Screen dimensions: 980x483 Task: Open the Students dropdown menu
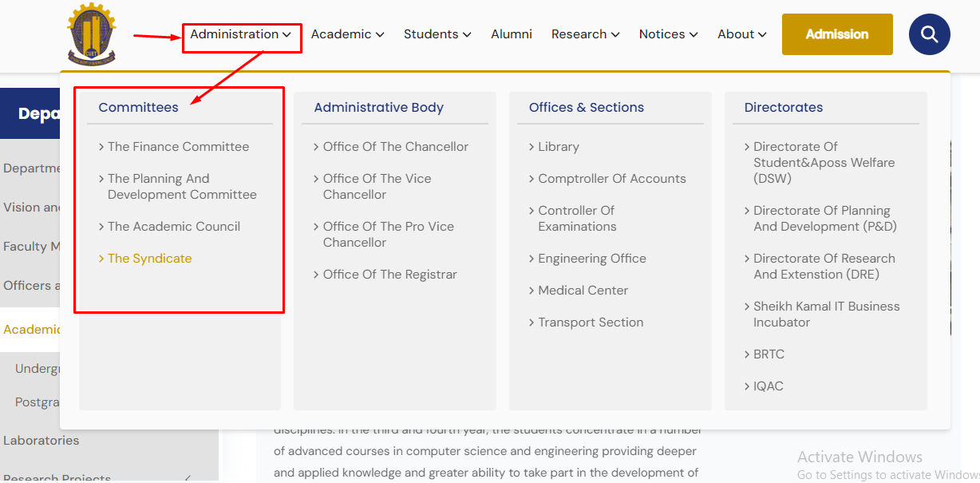[437, 34]
